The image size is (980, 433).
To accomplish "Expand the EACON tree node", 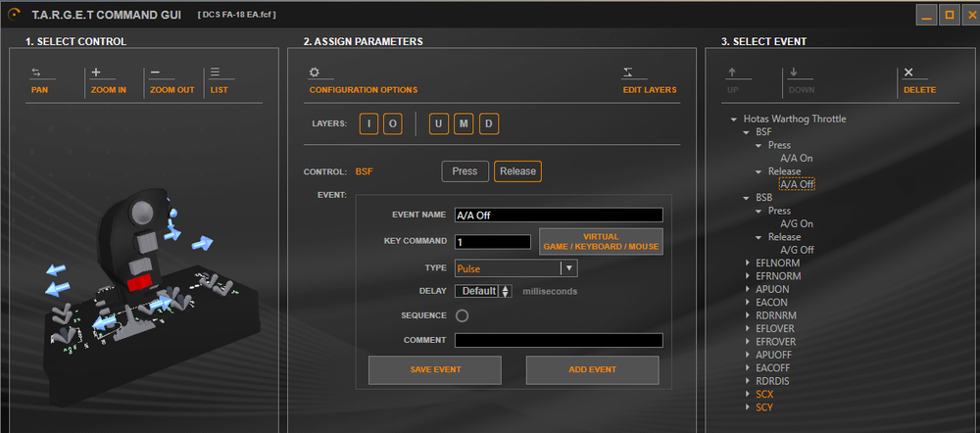I will [x=748, y=303].
